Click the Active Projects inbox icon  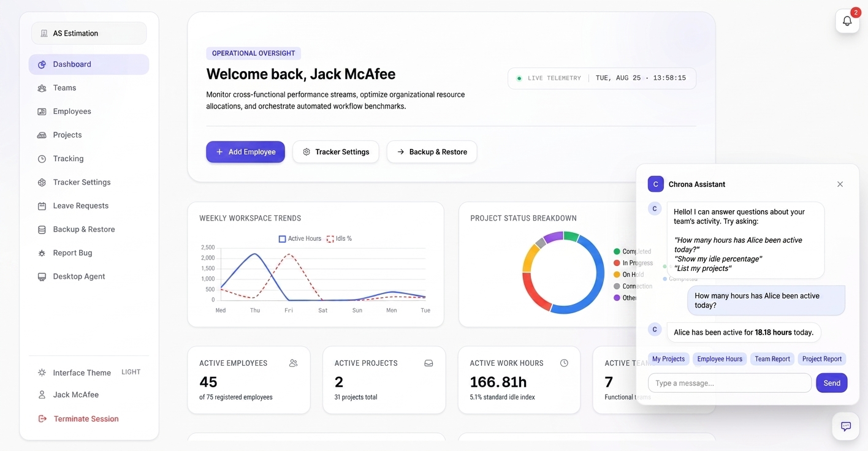pyautogui.click(x=428, y=363)
